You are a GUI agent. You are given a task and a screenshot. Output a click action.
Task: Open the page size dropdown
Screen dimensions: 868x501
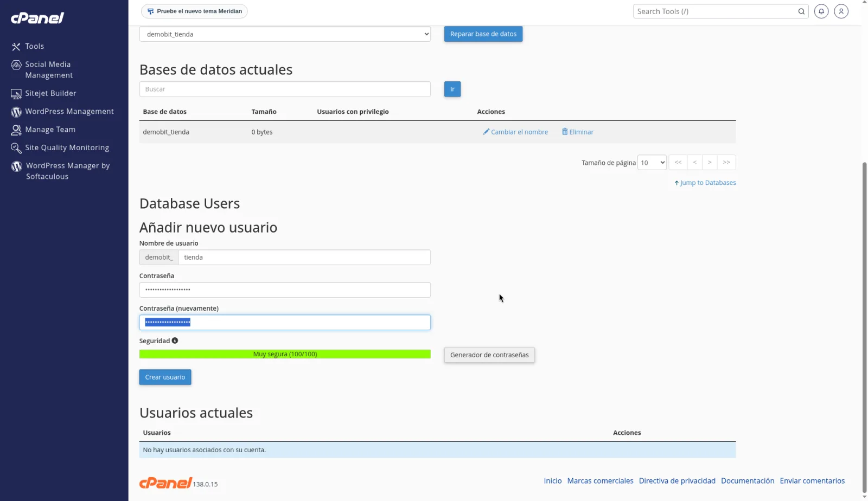tap(652, 163)
